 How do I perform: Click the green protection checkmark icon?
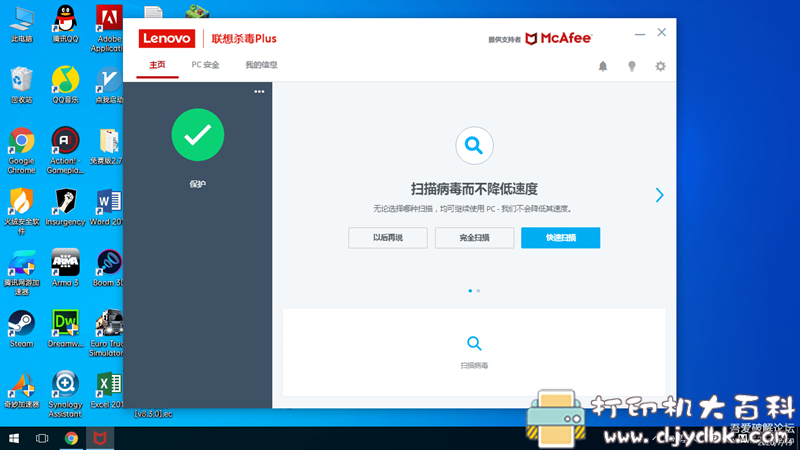click(x=197, y=135)
